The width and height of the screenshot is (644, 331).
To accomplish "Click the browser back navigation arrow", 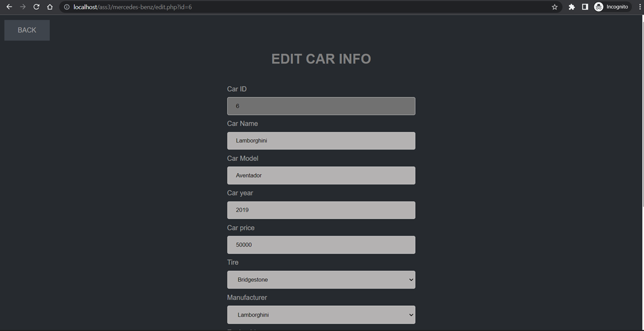I will [8, 7].
